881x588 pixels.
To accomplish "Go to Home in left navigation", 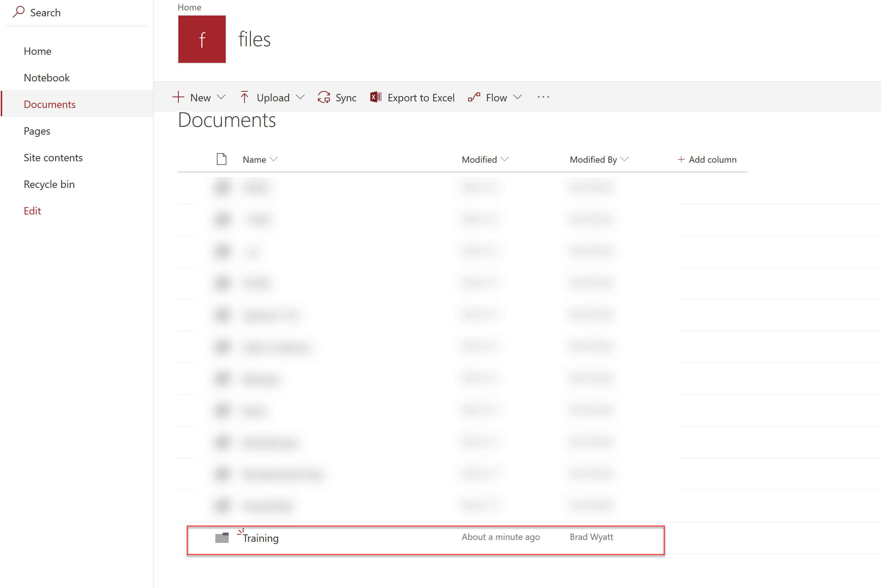I will click(x=37, y=51).
